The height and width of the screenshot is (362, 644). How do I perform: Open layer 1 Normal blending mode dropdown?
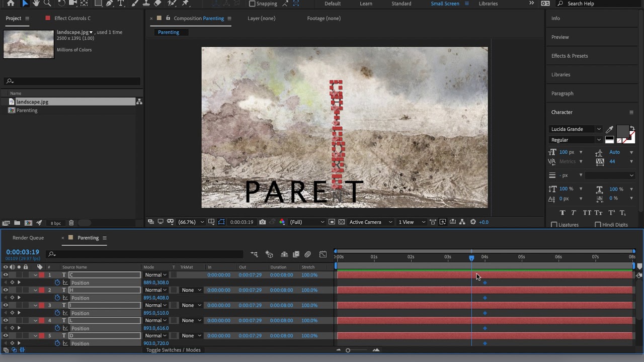pyautogui.click(x=155, y=275)
